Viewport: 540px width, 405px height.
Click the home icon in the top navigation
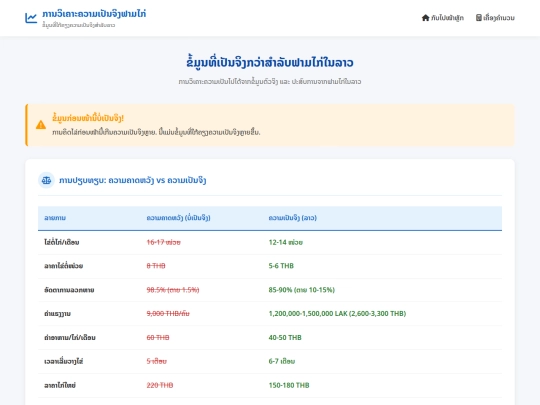[x=425, y=18]
